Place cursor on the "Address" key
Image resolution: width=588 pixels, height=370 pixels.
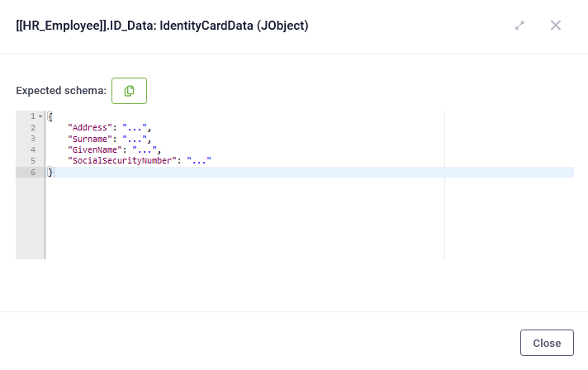coord(92,128)
